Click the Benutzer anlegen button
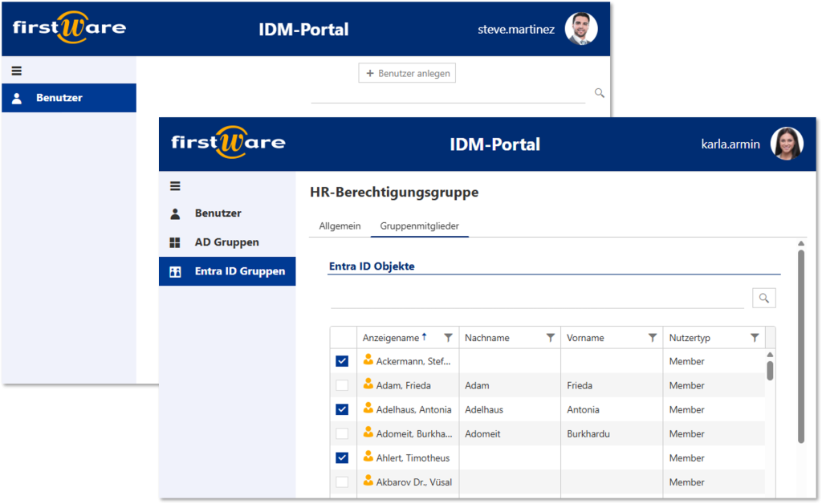The height and width of the screenshot is (504, 822). coord(406,72)
